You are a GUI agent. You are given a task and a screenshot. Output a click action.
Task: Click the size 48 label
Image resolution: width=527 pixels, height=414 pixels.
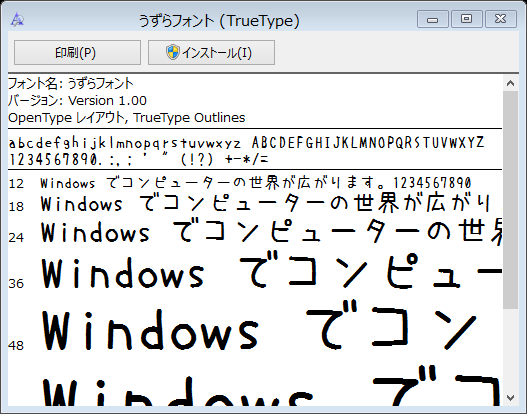(16, 345)
